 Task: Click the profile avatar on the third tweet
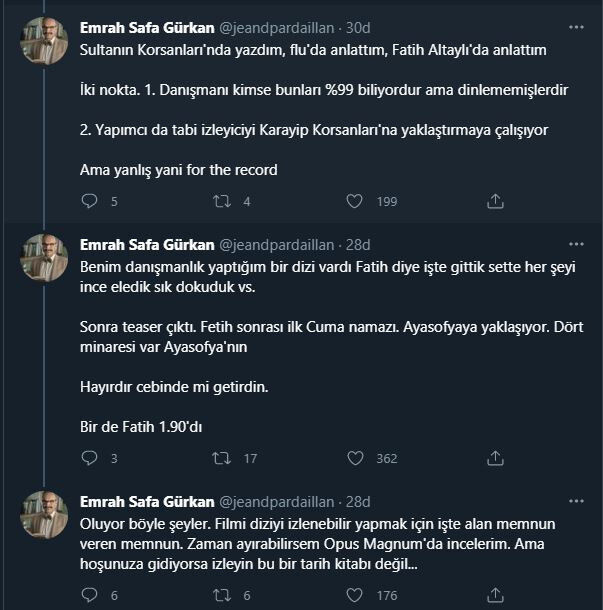(44, 513)
